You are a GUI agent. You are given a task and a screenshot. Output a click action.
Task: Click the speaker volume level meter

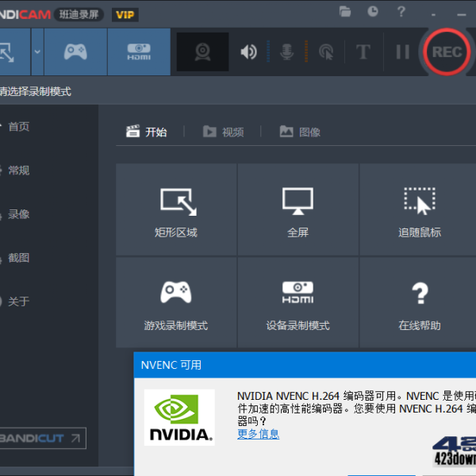[x=268, y=51]
